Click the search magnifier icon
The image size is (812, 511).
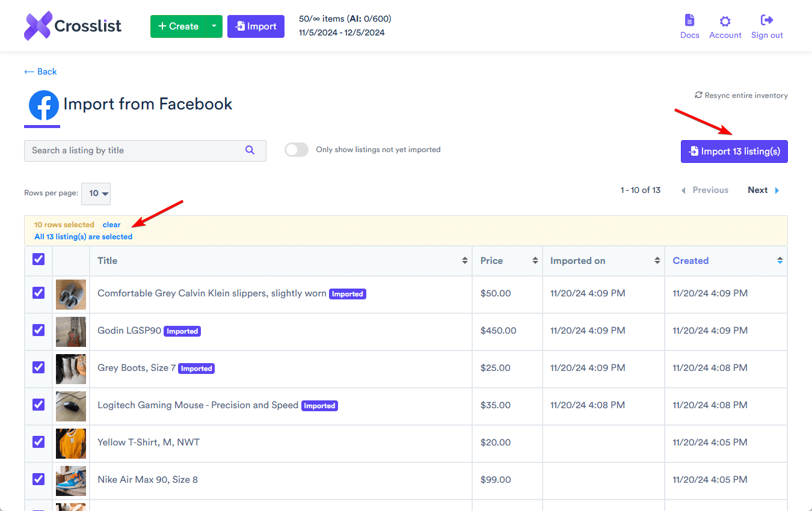[x=250, y=150]
